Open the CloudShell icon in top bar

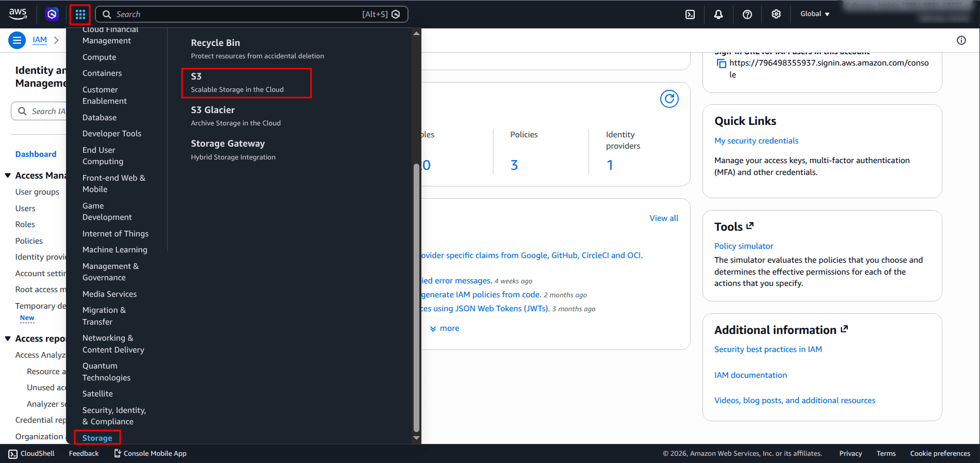coord(690,14)
